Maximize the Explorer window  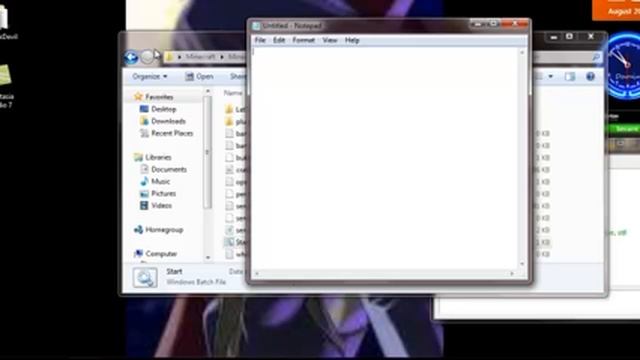(569, 37)
